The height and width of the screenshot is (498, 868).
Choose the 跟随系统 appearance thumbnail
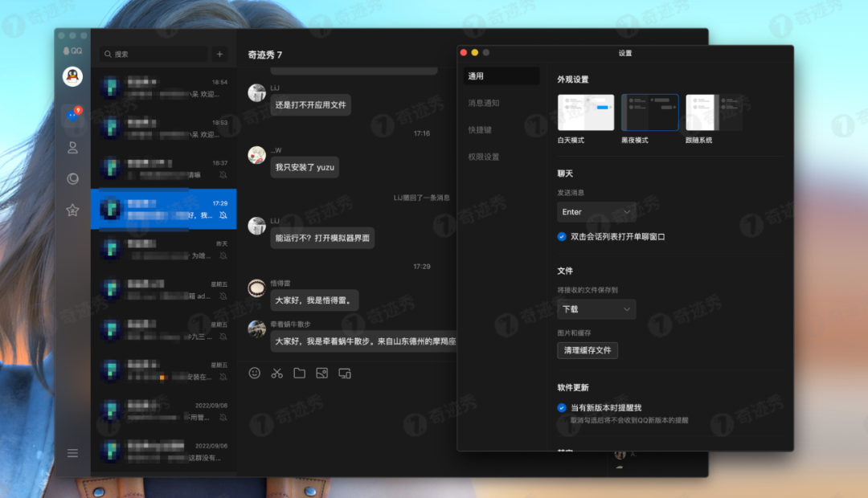point(714,112)
